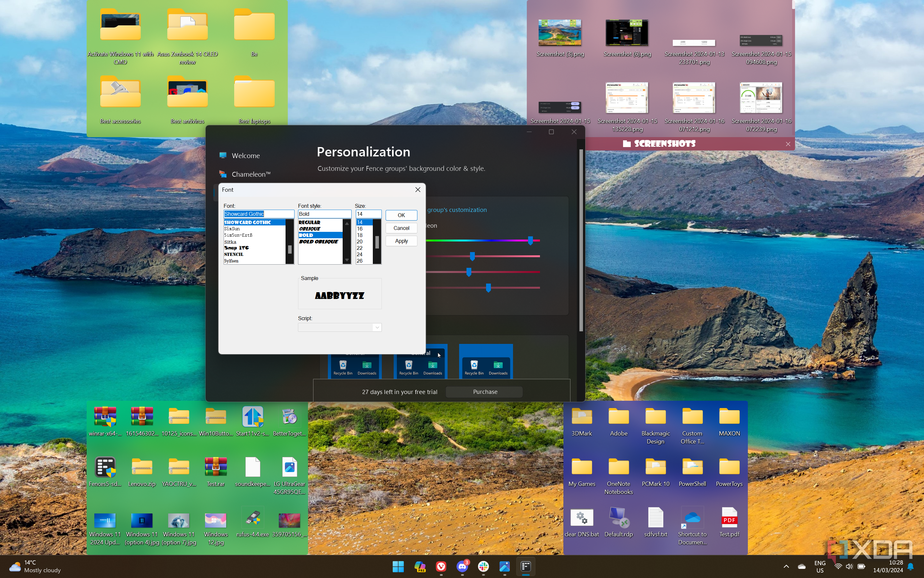Screen dimensions: 924x578
Task: Click the second slider handle under hue
Action: pyautogui.click(x=472, y=256)
